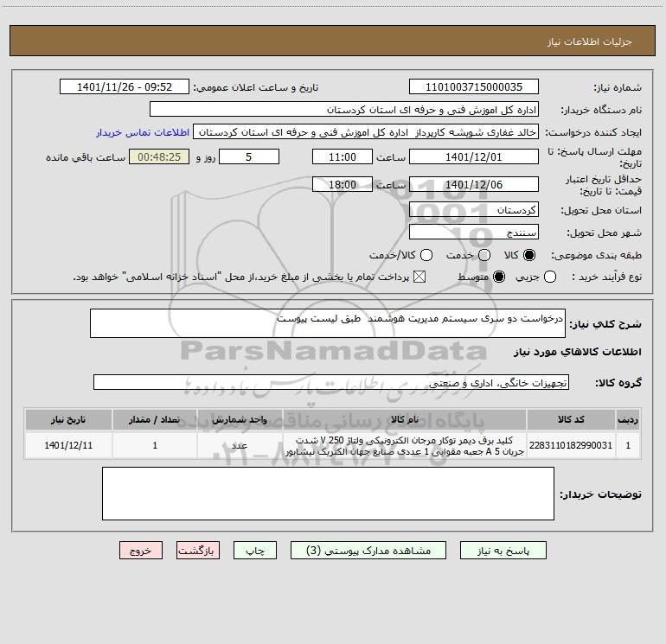
Task: Choose the متوسط purchase type option
Action: coord(499,277)
